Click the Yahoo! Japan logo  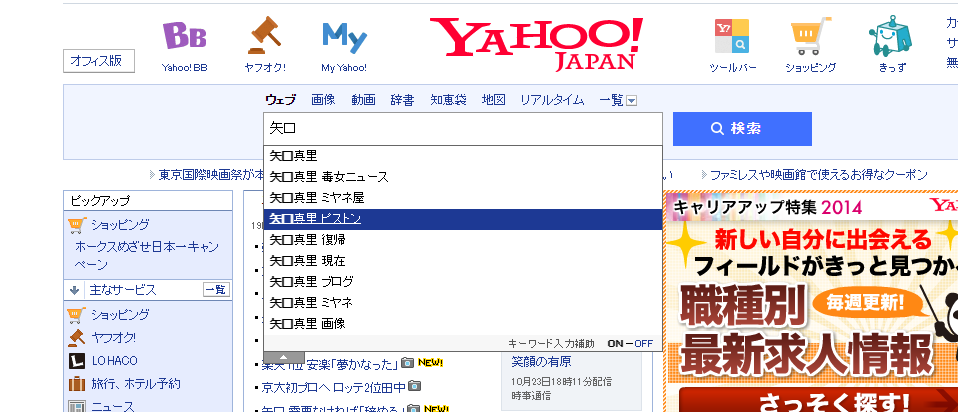(x=536, y=43)
